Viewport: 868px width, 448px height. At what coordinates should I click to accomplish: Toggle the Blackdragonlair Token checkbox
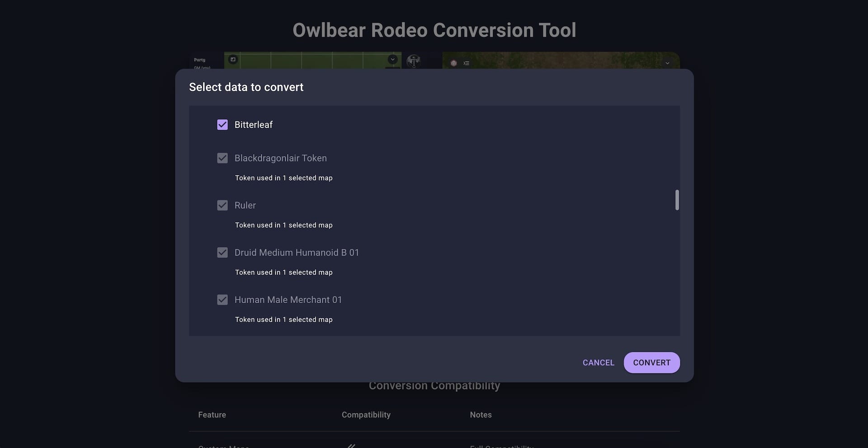[222, 158]
